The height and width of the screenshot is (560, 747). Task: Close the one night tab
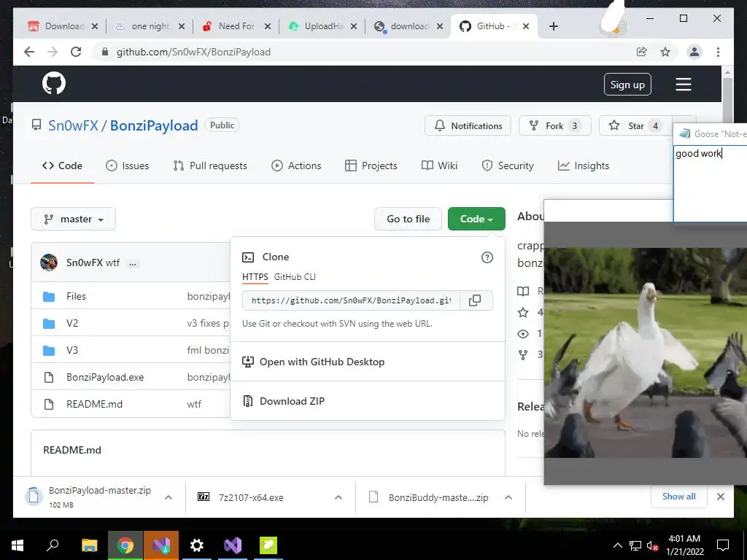click(182, 26)
